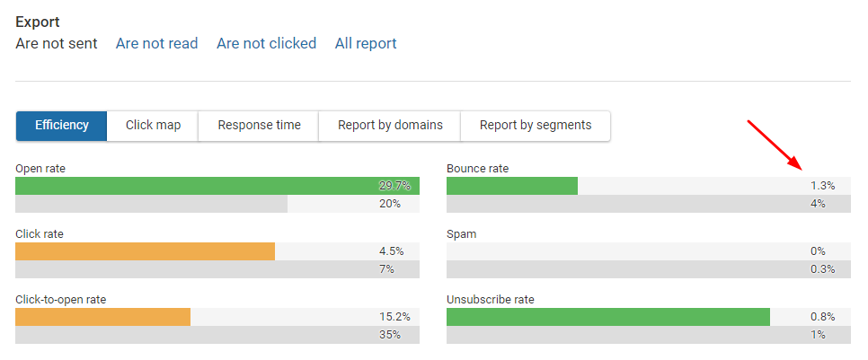The height and width of the screenshot is (360, 868).
Task: Click the green Bounce rate bar
Action: click(512, 186)
